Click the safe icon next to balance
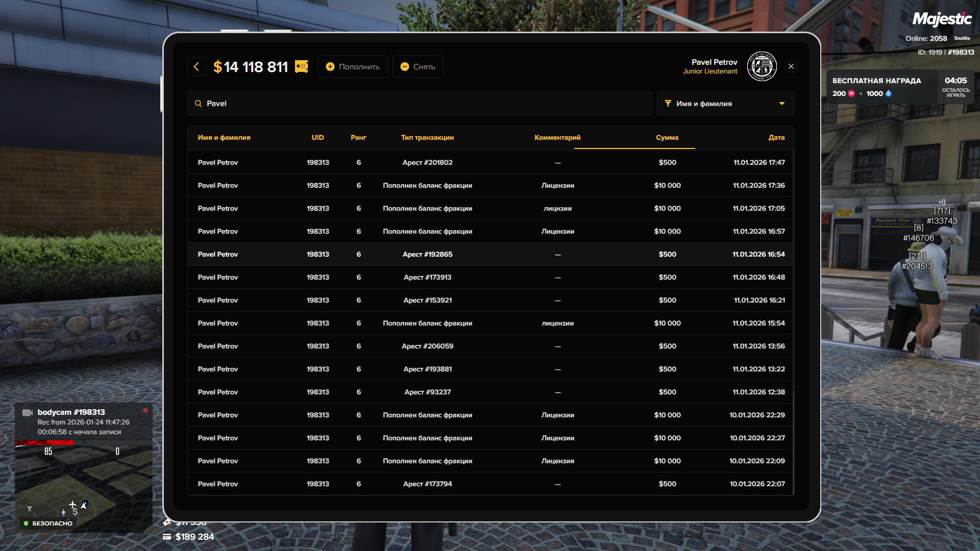The height and width of the screenshot is (551, 980). tap(302, 67)
